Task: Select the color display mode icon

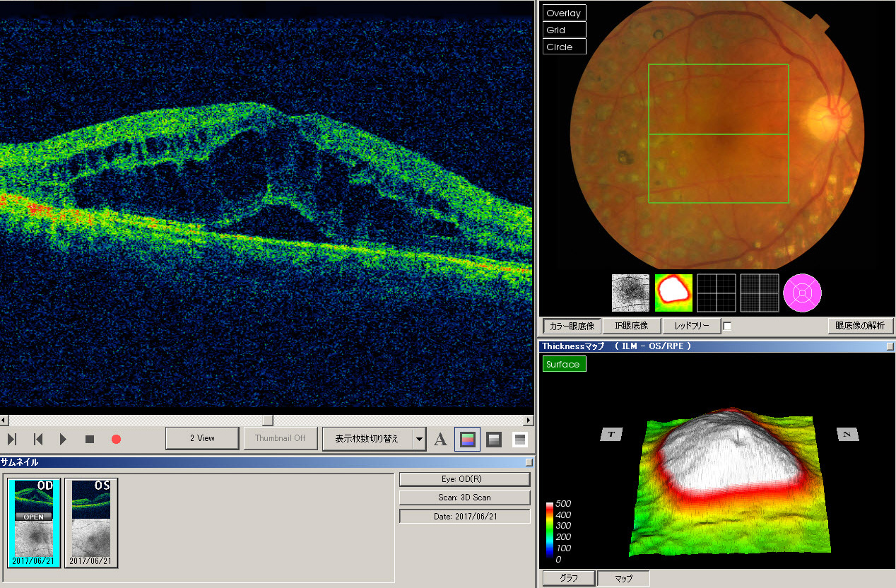Action: 468,439
